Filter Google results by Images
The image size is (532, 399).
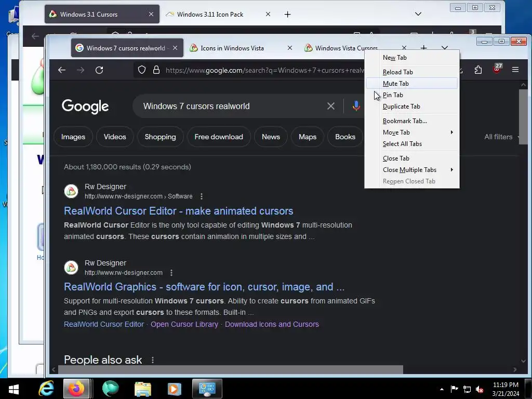(x=73, y=137)
